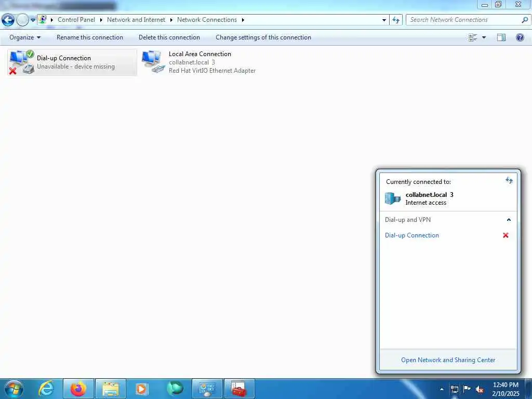Choose Change settings of this connection

(263, 37)
